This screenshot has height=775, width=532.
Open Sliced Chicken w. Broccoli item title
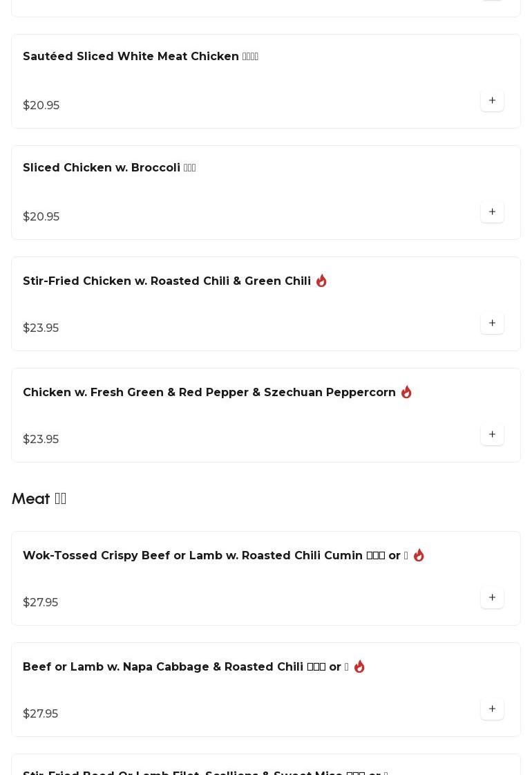[109, 167]
